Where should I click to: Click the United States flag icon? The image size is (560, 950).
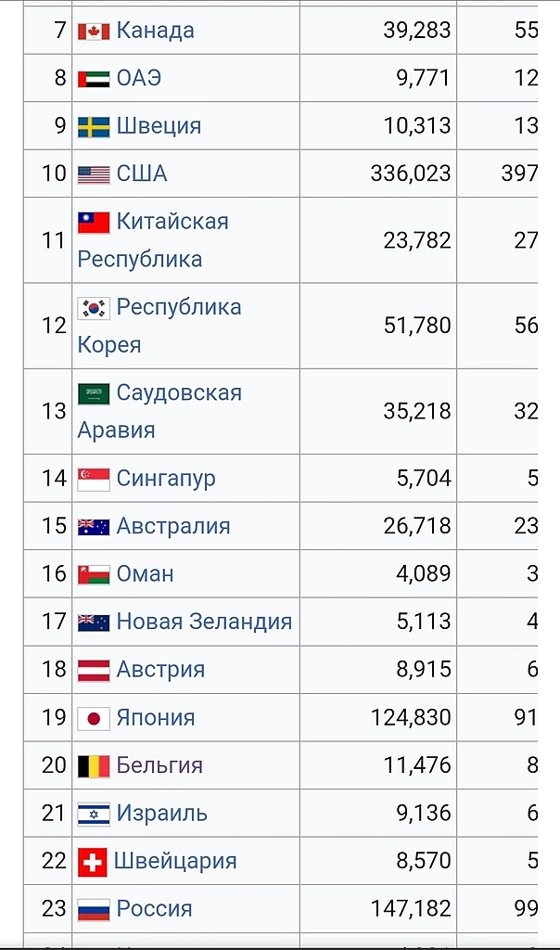(94, 174)
